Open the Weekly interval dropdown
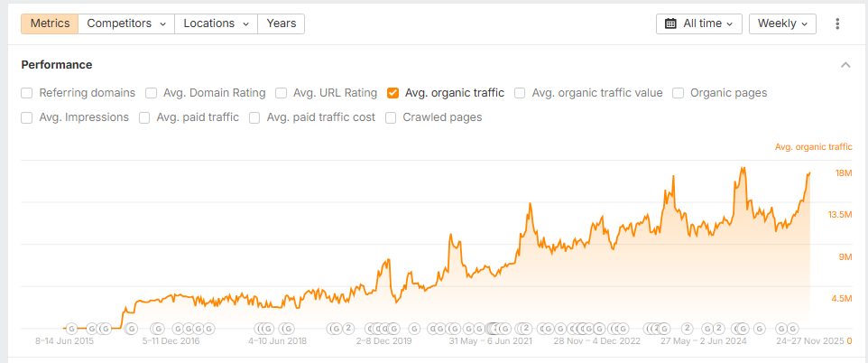The height and width of the screenshot is (363, 868). (782, 23)
